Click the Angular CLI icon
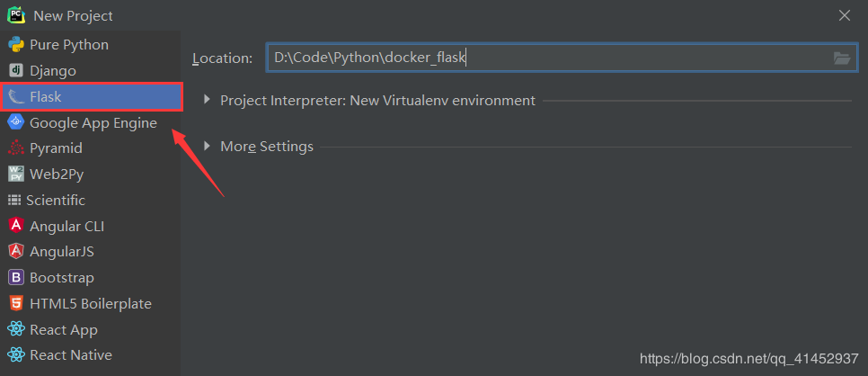The width and height of the screenshot is (868, 376). (x=15, y=226)
